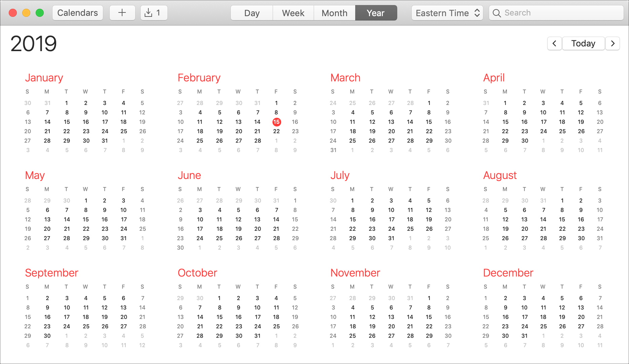
Task: Close the Calendar window
Action: [x=13, y=13]
